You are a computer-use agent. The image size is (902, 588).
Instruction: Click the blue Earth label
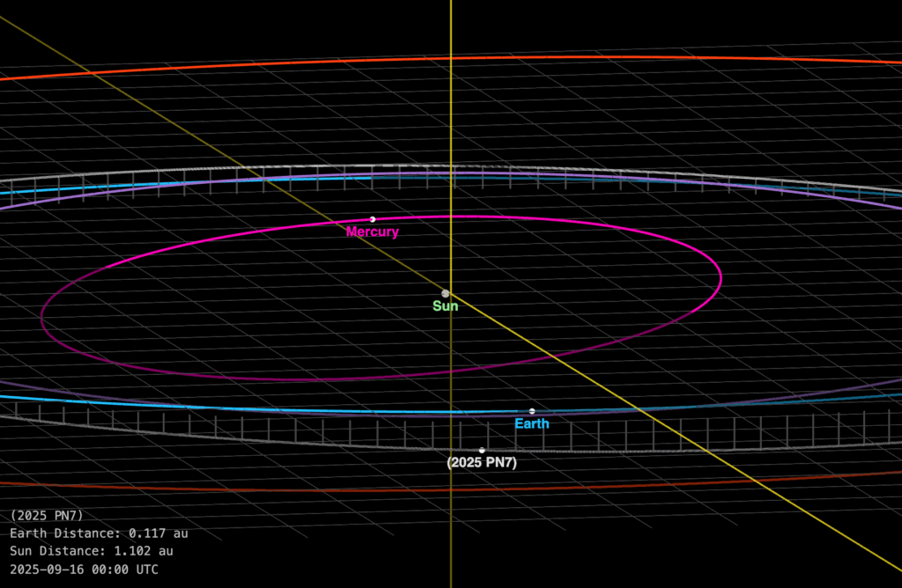(532, 423)
